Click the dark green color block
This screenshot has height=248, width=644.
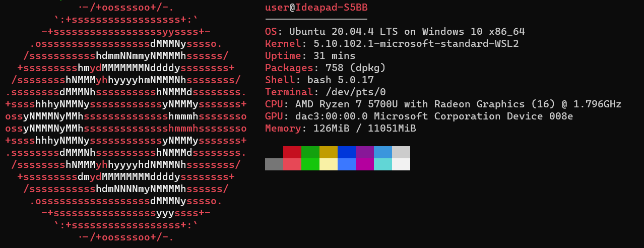(310, 152)
